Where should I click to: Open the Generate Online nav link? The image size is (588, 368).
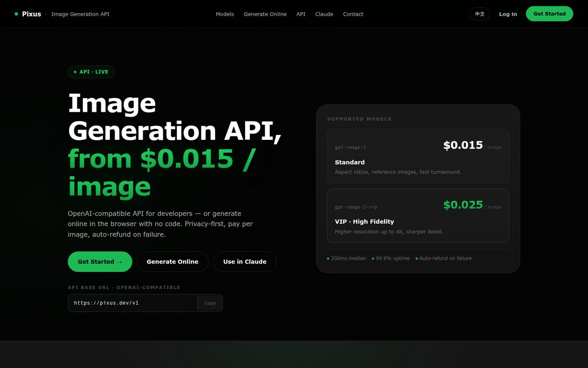[265, 14]
